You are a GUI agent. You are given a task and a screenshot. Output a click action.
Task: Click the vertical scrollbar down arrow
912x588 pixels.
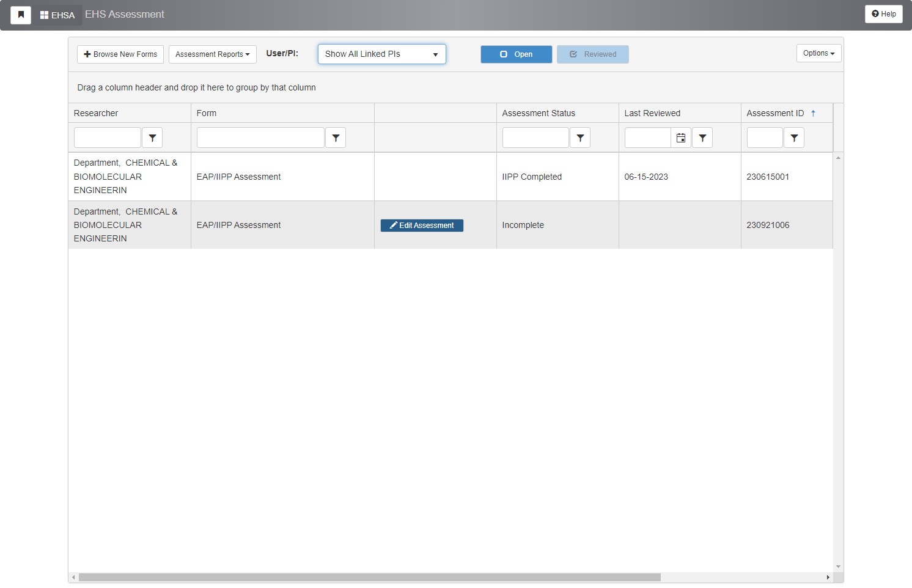point(838,567)
